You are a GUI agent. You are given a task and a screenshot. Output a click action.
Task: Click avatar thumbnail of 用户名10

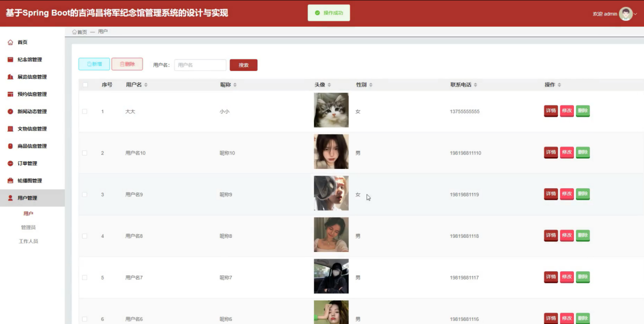(x=331, y=152)
